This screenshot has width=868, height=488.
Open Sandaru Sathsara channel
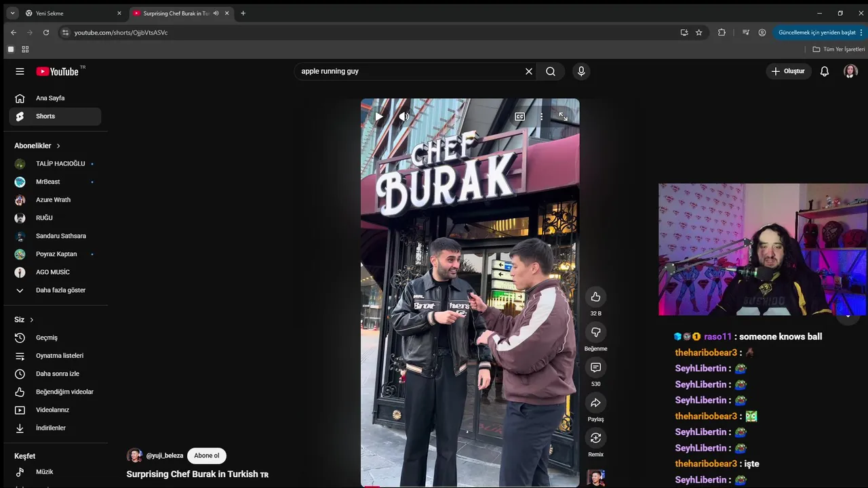click(55, 236)
